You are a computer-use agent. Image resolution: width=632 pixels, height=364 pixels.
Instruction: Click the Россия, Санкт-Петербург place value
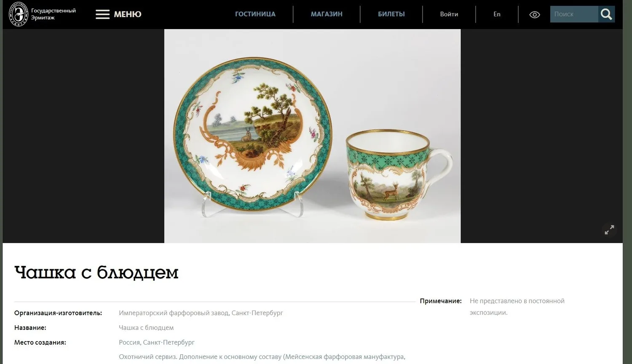click(x=157, y=343)
